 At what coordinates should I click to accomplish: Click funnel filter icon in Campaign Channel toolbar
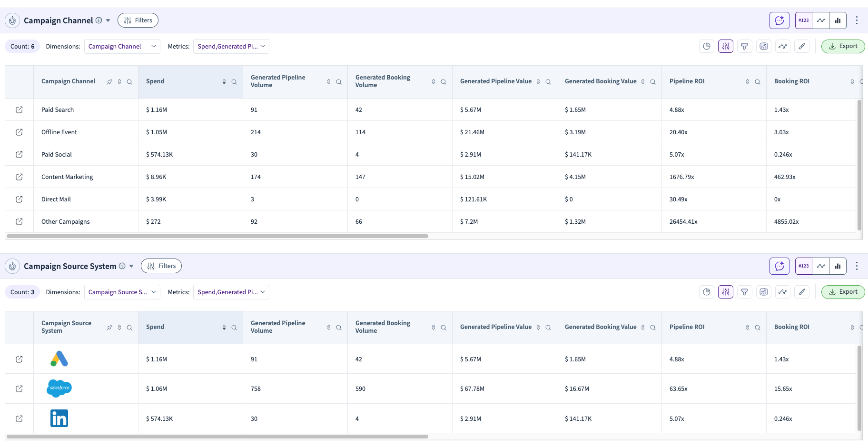point(745,46)
